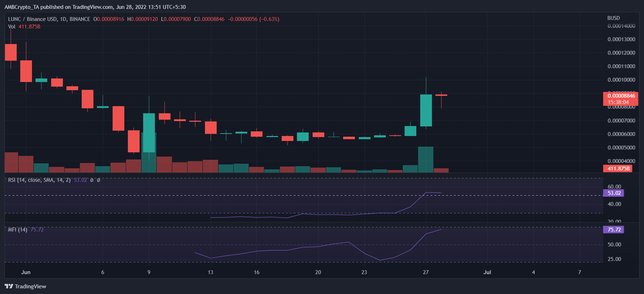Open the MFI (14) indicator legend
644x294 pixels.
(18, 230)
